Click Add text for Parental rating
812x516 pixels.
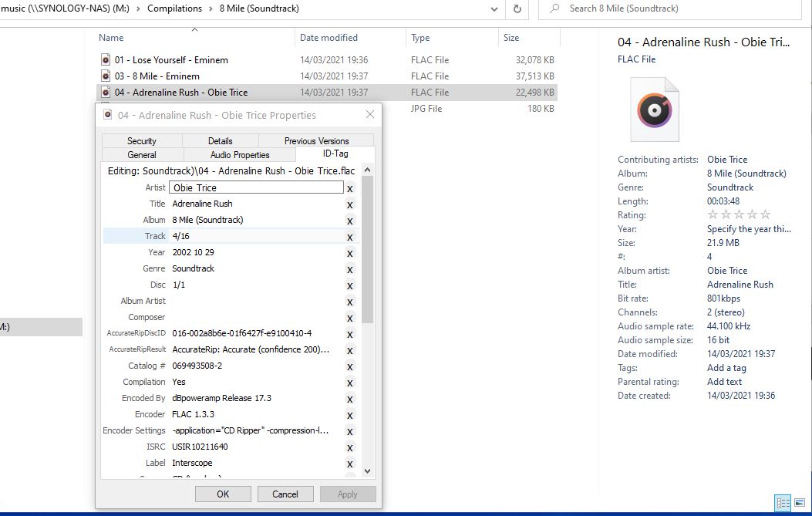coord(725,382)
